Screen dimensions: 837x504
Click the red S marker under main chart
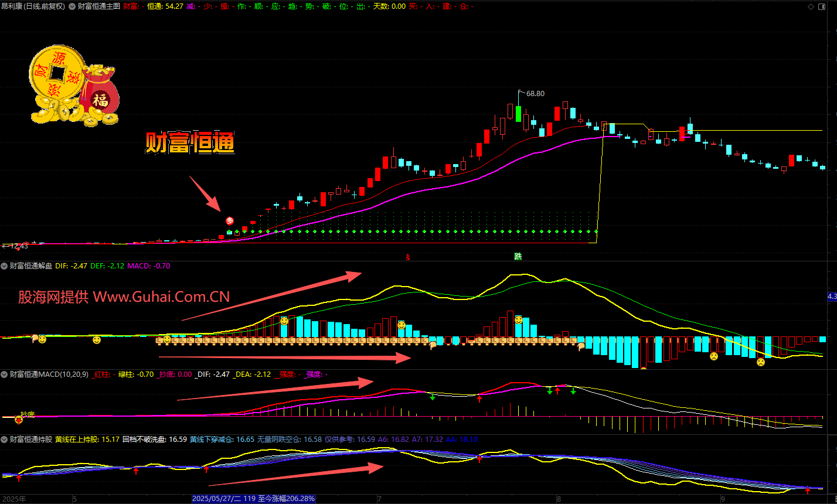(408, 257)
